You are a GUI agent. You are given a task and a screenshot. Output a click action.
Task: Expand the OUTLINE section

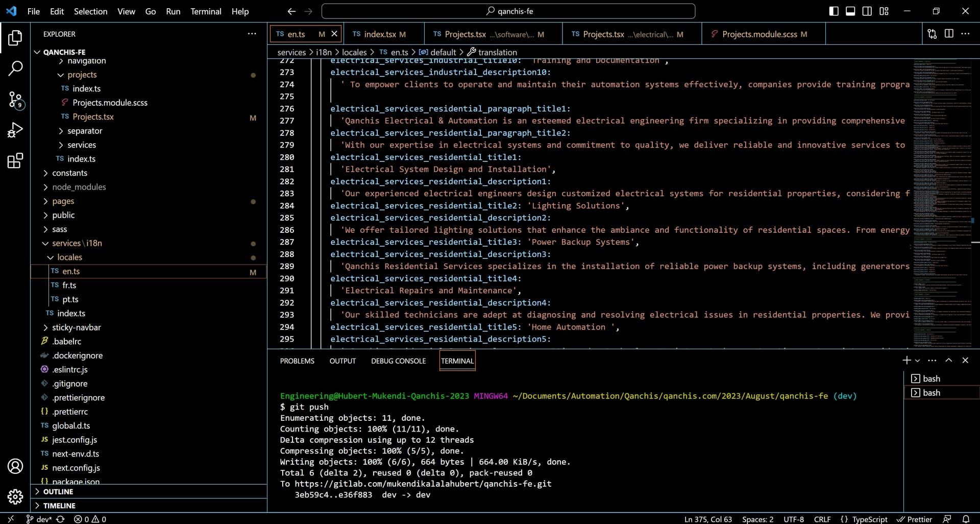click(x=149, y=491)
